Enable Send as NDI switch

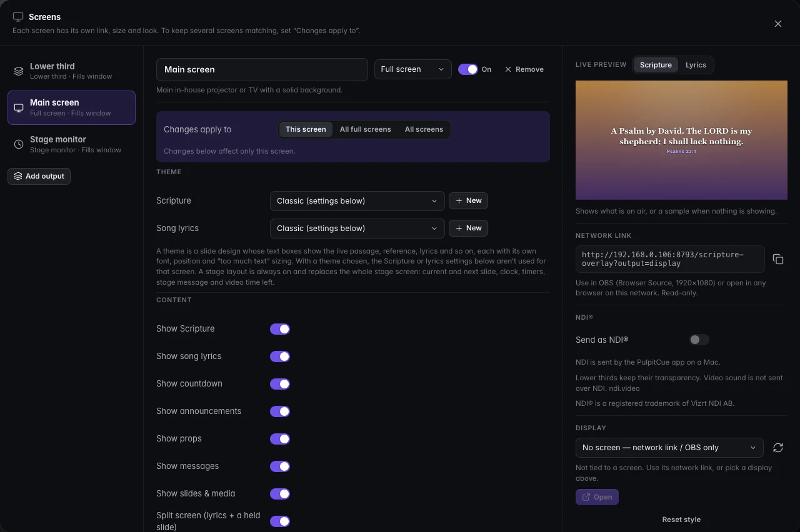(x=699, y=340)
